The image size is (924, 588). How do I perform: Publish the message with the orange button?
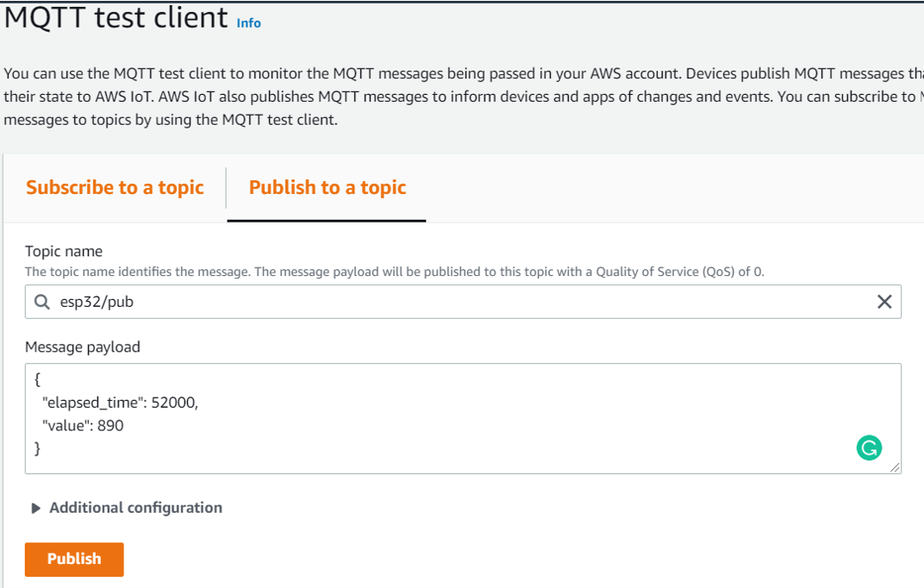74,560
